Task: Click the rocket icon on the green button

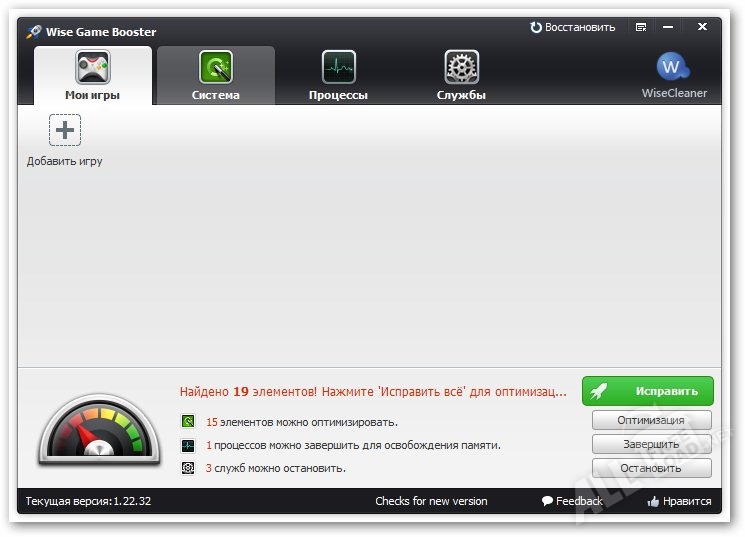Action: tap(600, 391)
